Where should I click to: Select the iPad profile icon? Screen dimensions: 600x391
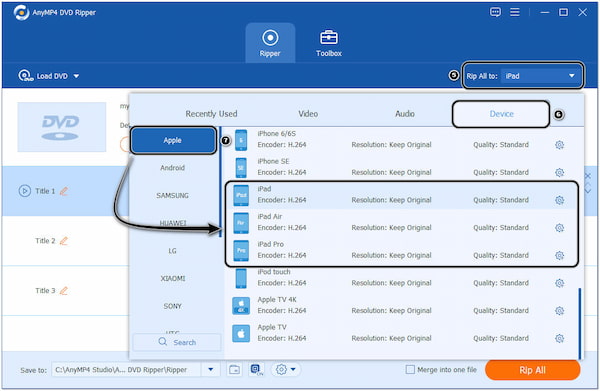point(241,195)
